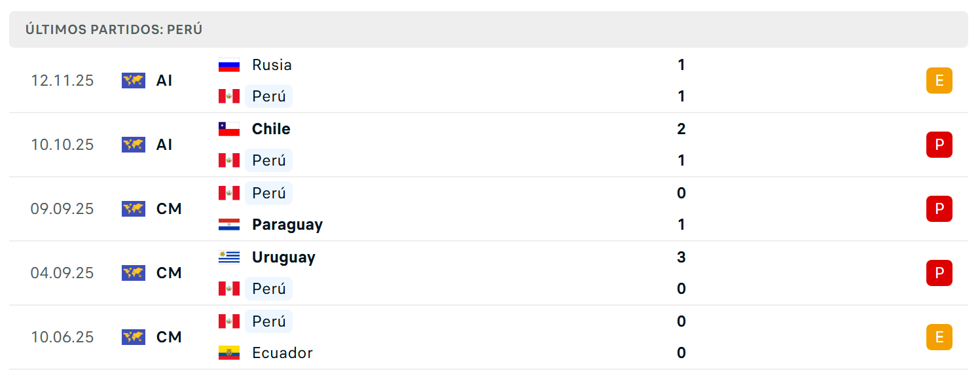Click the red P badge for Uruguay match
The image size is (980, 379).
point(939,273)
